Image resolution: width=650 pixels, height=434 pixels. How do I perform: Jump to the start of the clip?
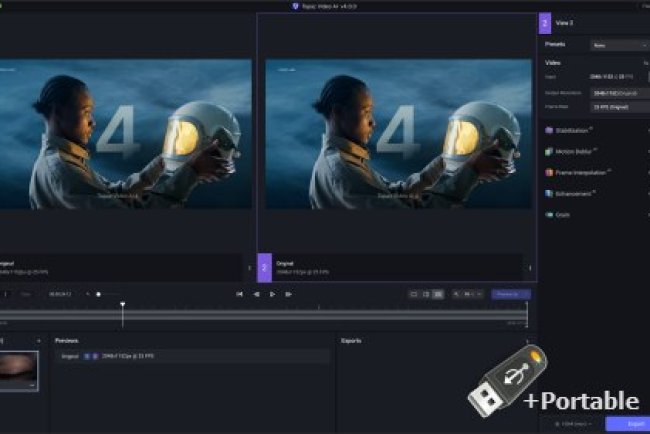pyautogui.click(x=239, y=294)
